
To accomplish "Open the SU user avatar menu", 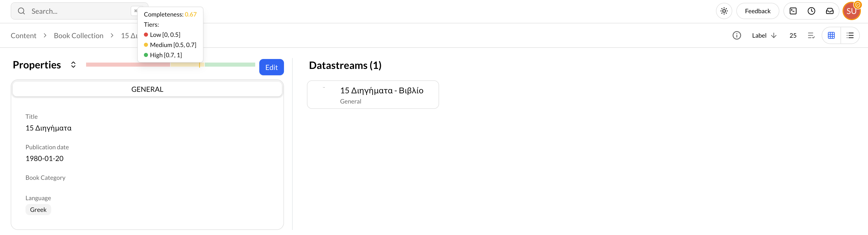I will (852, 11).
